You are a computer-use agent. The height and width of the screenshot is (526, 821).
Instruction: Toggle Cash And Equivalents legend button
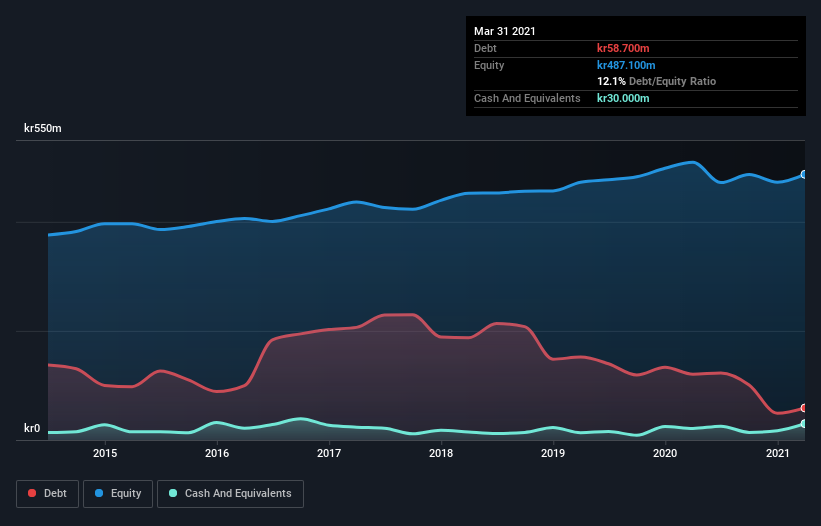coord(230,494)
